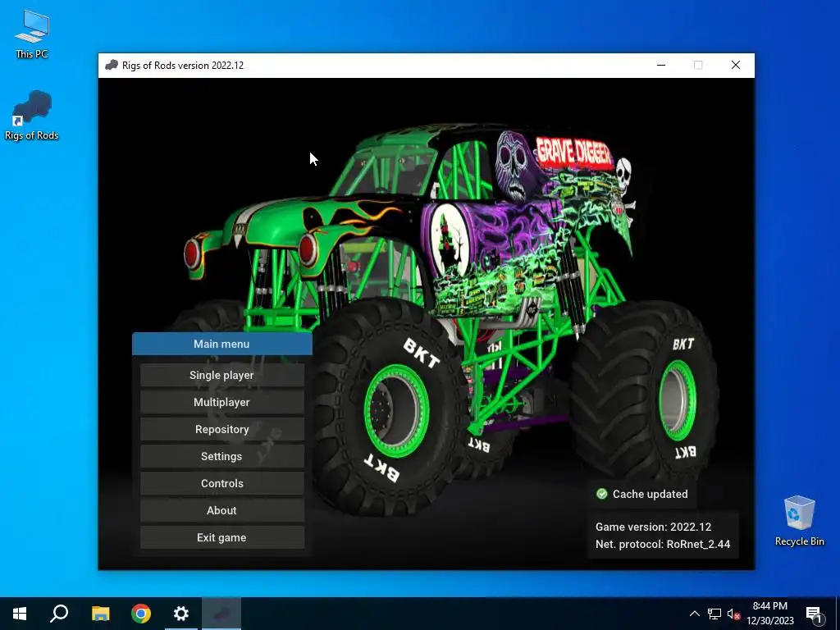Open the Multiplayer menu option

(x=221, y=402)
